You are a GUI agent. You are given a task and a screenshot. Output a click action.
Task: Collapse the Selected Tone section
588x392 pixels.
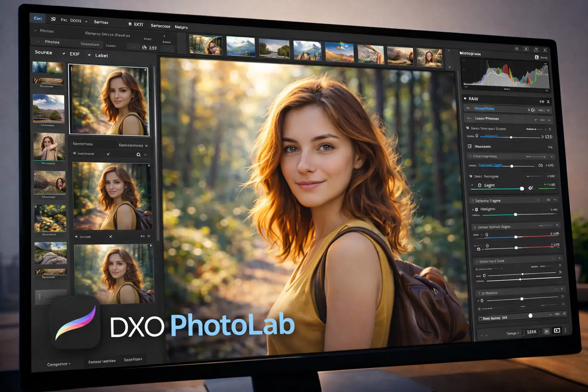[477, 261]
